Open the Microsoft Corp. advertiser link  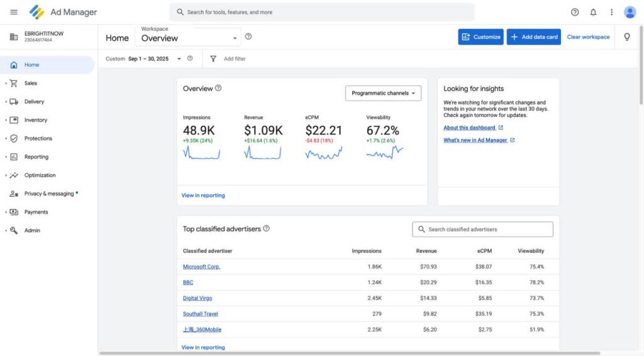[201, 267]
